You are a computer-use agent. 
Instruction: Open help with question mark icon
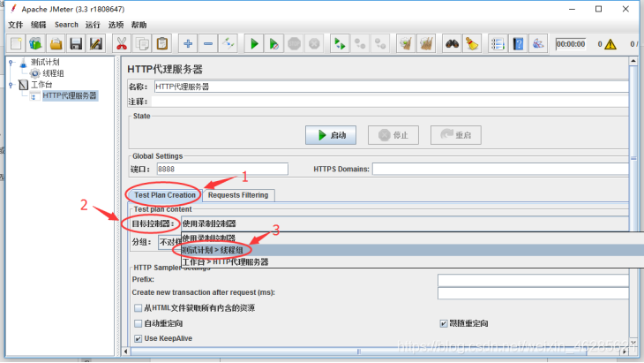pos(518,43)
